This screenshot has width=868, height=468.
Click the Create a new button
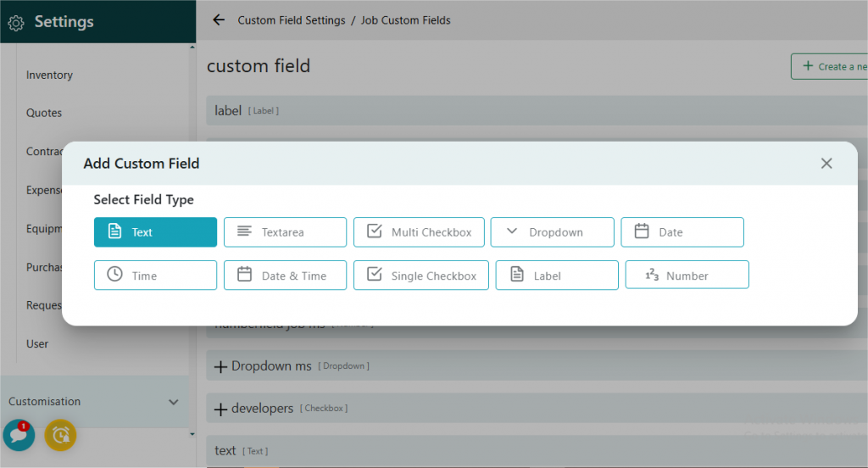(831, 66)
